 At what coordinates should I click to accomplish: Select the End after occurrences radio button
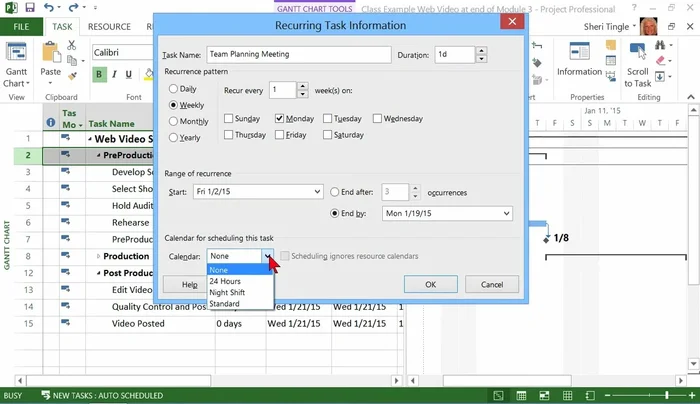[x=334, y=192]
